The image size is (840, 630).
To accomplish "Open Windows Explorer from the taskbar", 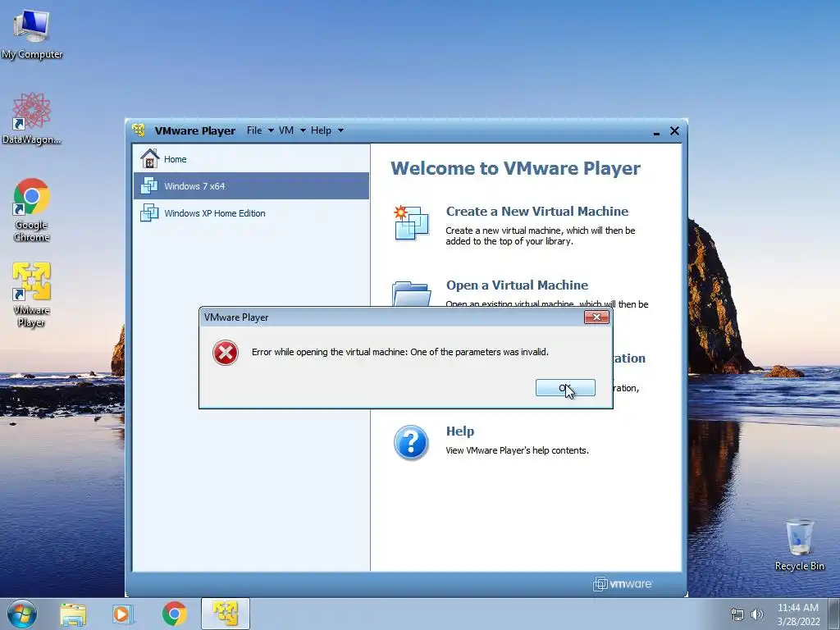I will [x=73, y=614].
